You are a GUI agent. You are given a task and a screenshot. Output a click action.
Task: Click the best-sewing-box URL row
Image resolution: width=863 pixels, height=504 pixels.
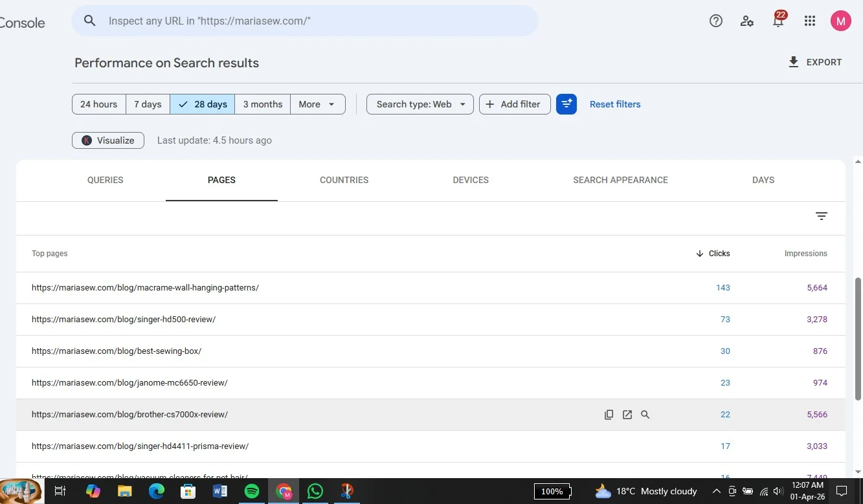(x=431, y=351)
